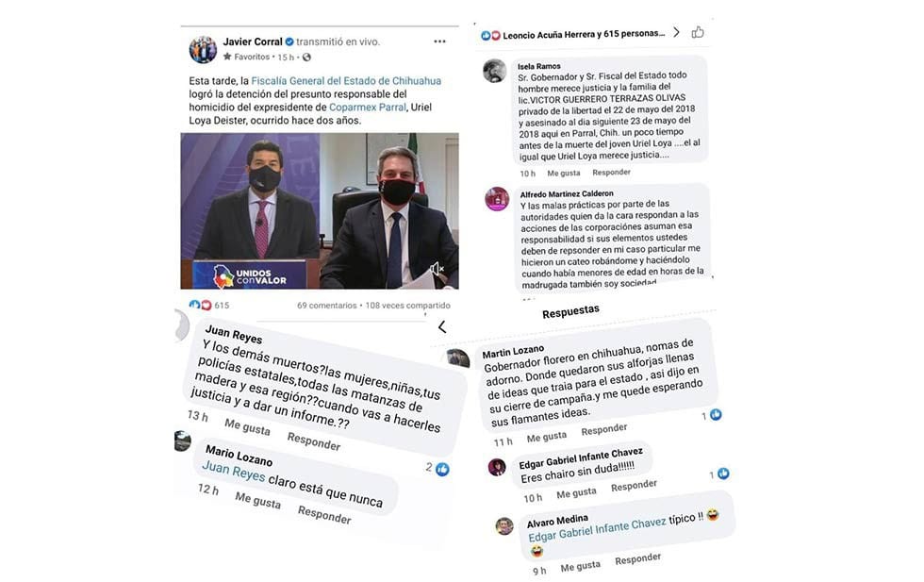The image size is (924, 582).
Task: Open Fiscalía General del Estado de Chihuahua link
Action: (x=346, y=81)
